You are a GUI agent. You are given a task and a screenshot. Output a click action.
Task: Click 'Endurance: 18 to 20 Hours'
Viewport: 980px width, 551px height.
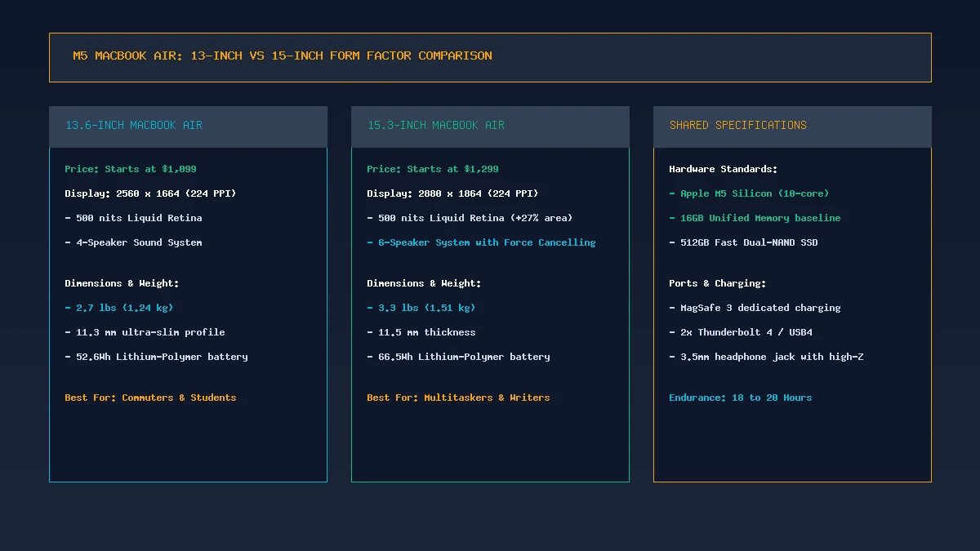pos(741,398)
